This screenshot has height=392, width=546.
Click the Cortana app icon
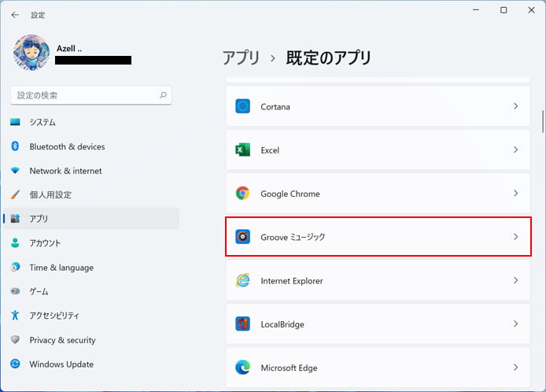tap(242, 106)
